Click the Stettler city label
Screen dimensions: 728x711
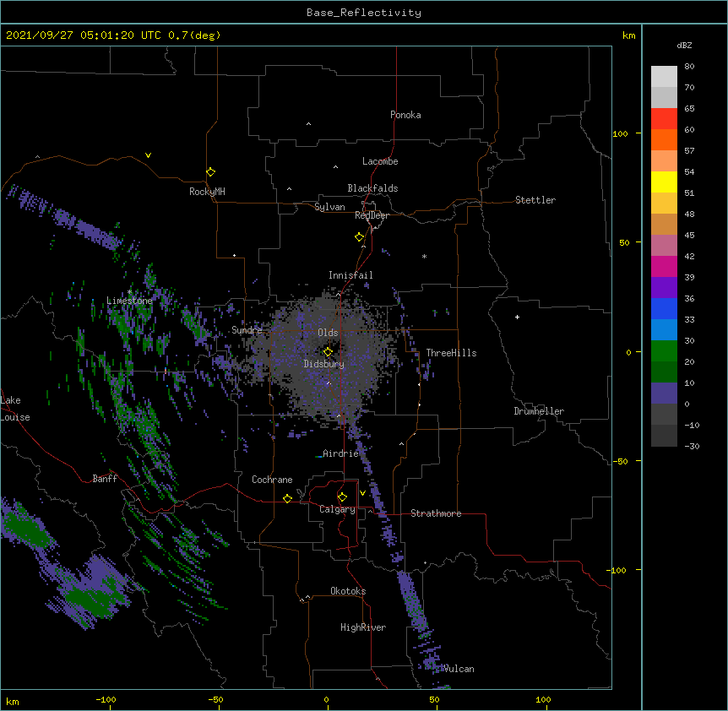coord(535,200)
